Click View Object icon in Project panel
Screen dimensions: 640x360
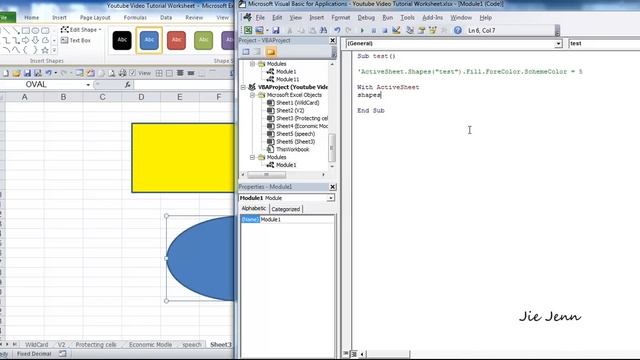(257, 52)
